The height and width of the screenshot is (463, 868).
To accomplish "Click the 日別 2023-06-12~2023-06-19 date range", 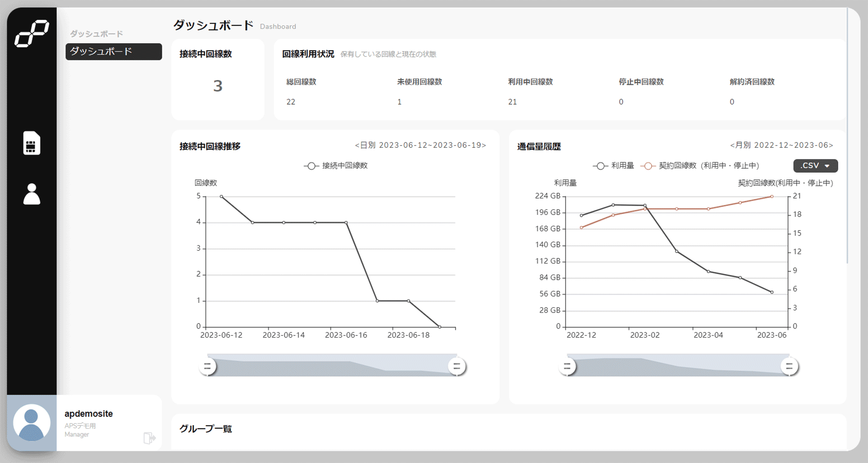I will pyautogui.click(x=420, y=145).
